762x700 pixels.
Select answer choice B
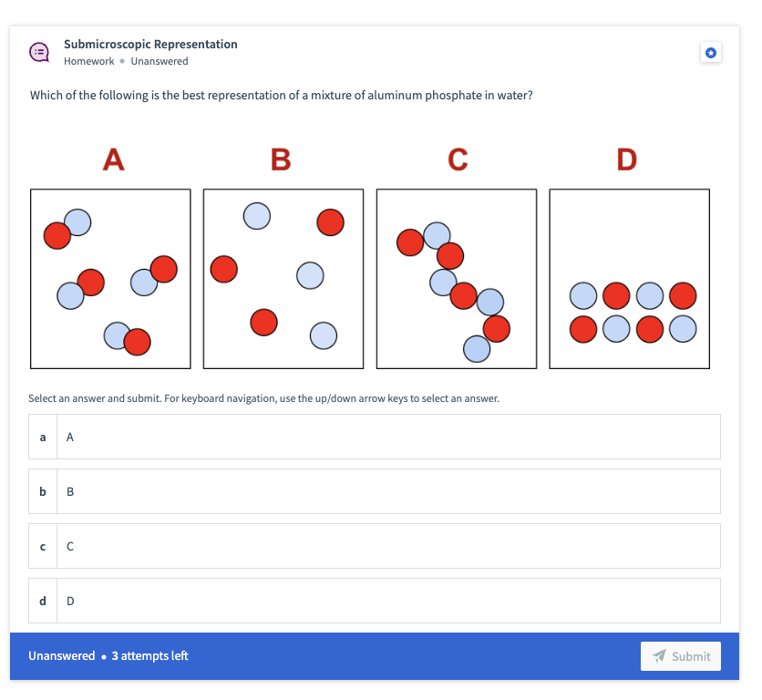[374, 491]
